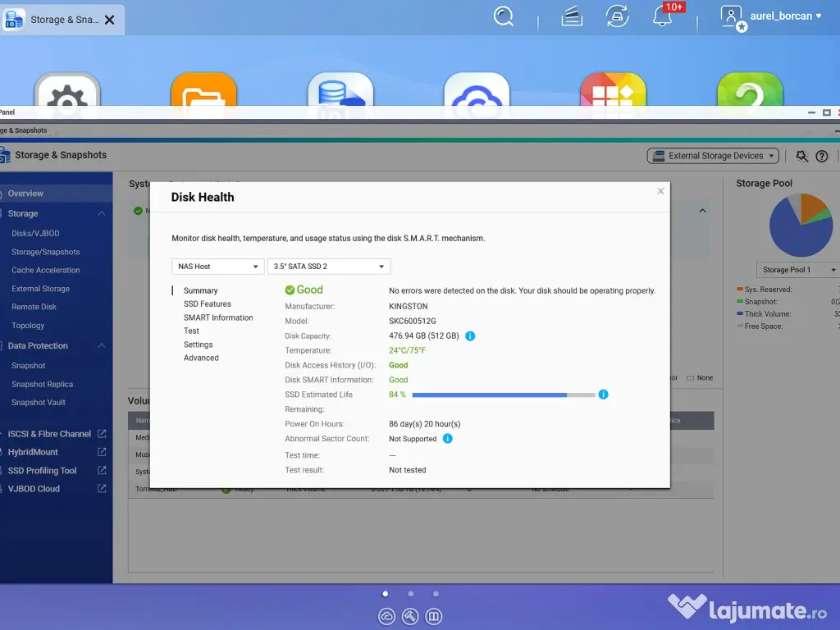The width and height of the screenshot is (840, 630).
Task: Open notifications bell with 10+ badge
Action: point(663,16)
